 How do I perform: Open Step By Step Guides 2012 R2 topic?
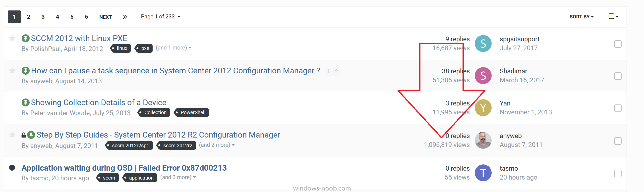(x=158, y=135)
